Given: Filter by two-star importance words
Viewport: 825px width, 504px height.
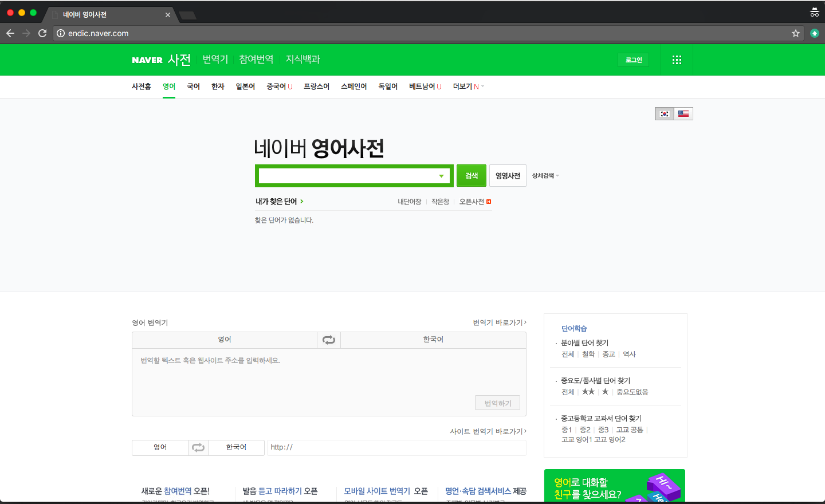Looking at the screenshot, I should coord(588,392).
